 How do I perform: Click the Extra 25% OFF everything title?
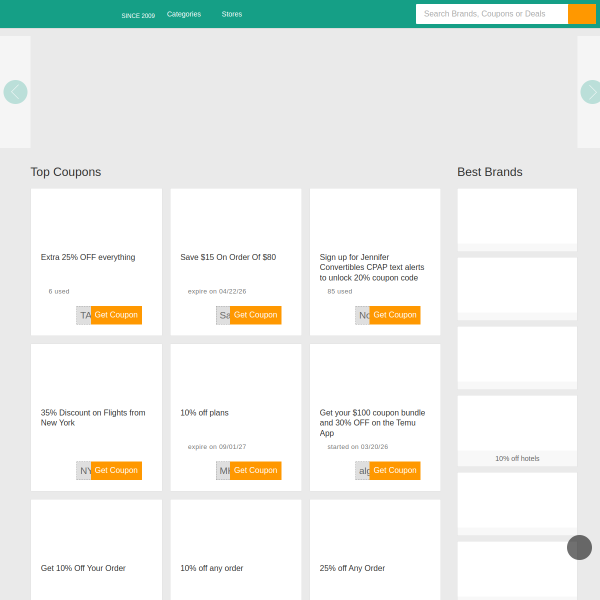(88, 257)
